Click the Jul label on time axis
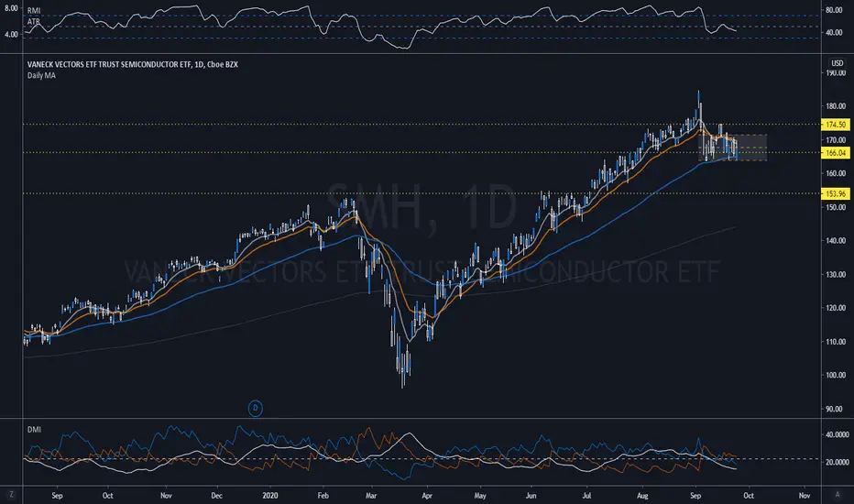 [586, 495]
